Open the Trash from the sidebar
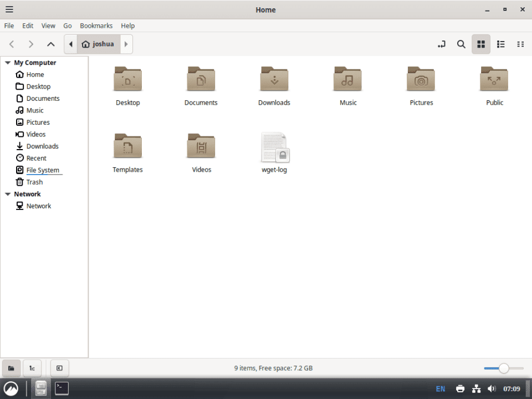The width and height of the screenshot is (532, 399). 33,182
